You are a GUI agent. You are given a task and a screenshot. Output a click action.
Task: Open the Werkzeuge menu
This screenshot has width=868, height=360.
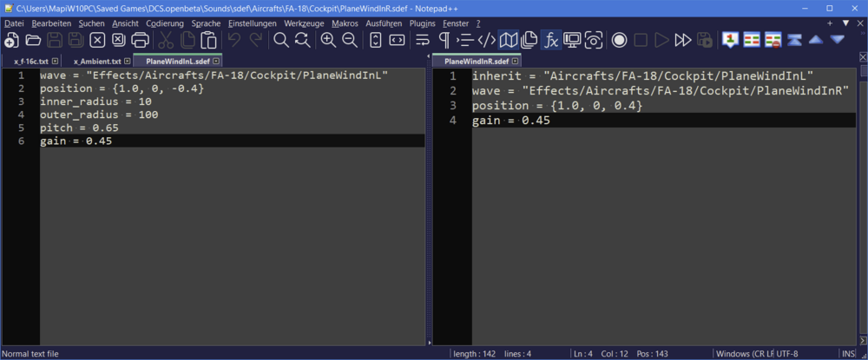tap(304, 23)
